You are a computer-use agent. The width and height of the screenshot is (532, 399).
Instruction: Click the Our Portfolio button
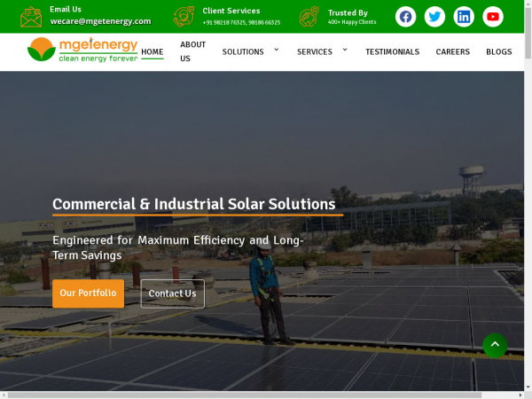click(88, 293)
